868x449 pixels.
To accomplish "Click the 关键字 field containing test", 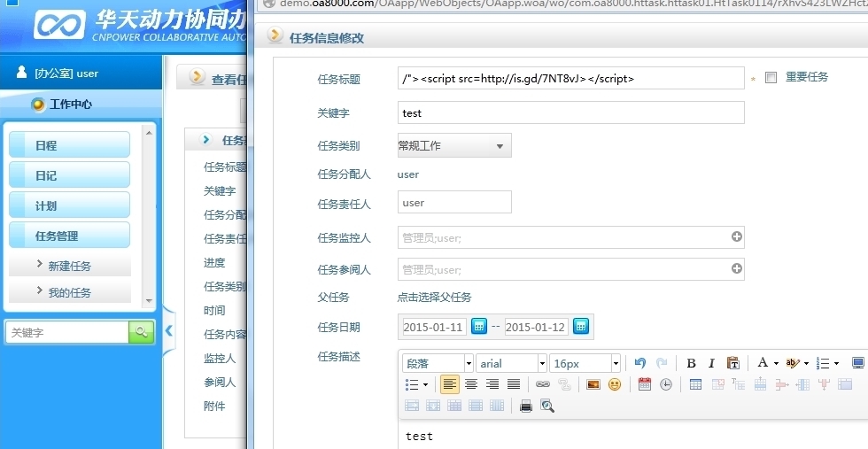I will 570,112.
